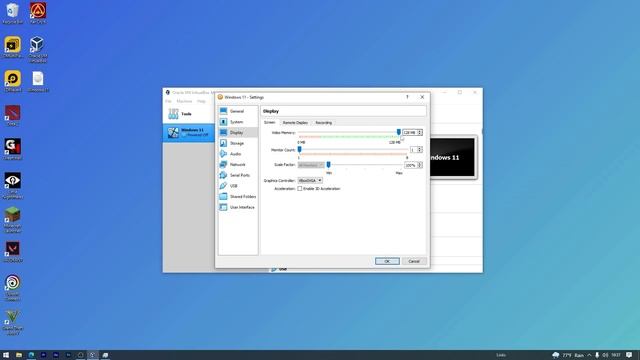Click the microphone icon in the system tray

(597, 355)
